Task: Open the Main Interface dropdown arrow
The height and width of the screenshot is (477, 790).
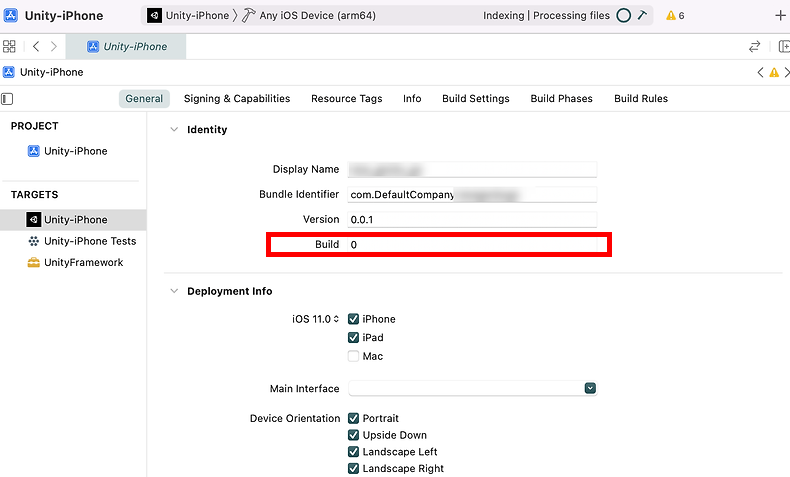Action: (590, 388)
